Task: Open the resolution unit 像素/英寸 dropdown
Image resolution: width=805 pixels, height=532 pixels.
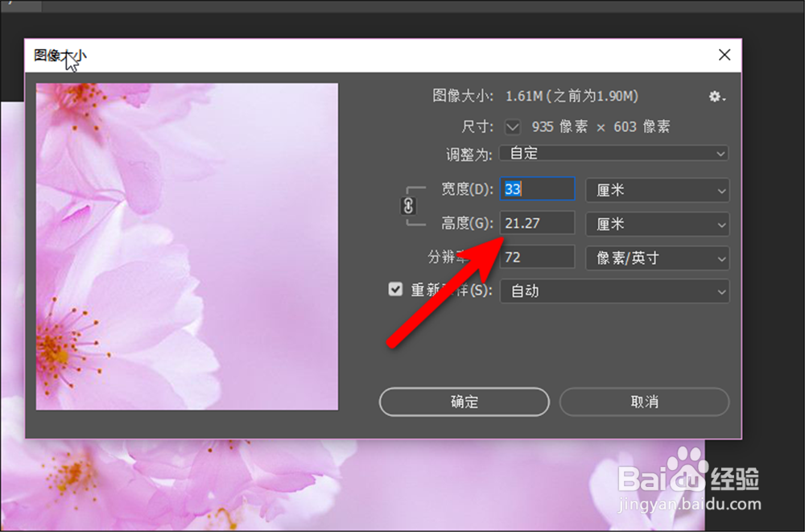Action: (657, 258)
